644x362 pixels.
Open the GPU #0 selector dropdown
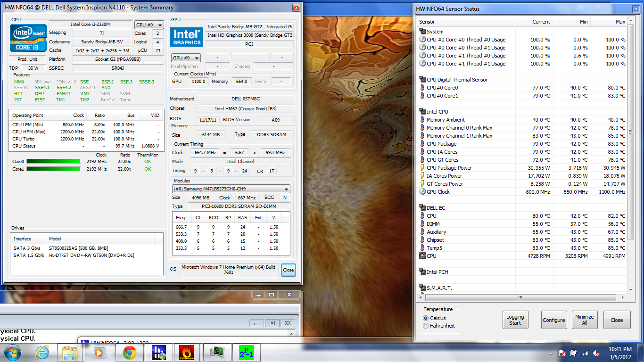tap(186, 58)
